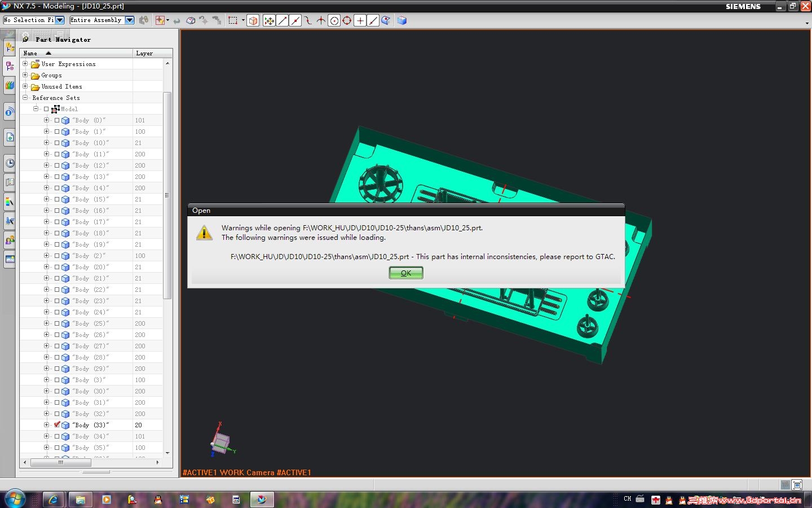Toggle the Control Point snap icon
Screen dimensions: 812x508
tap(308, 20)
